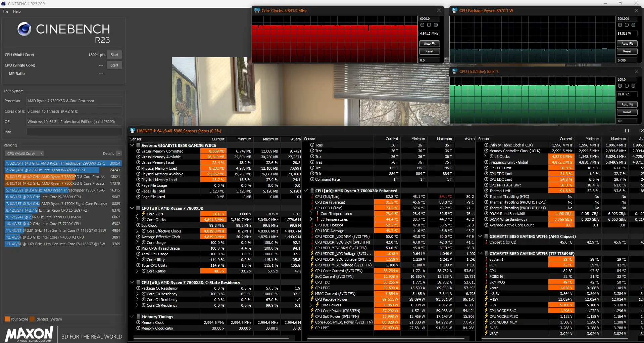Select third radio option in CPU Tctl/Tdie graph
This screenshot has width=644, height=343.
pyautogui.click(x=634, y=86)
